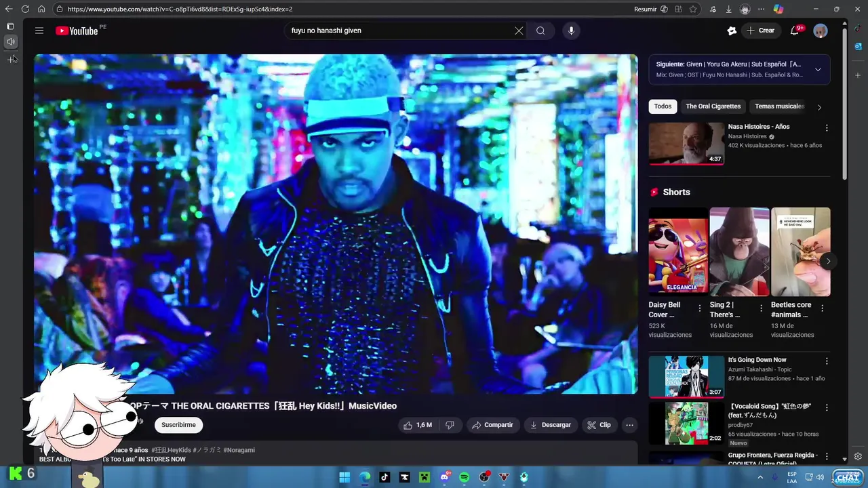Image resolution: width=868 pixels, height=488 pixels.
Task: Open the Edge profile avatar
Action: coord(745,9)
